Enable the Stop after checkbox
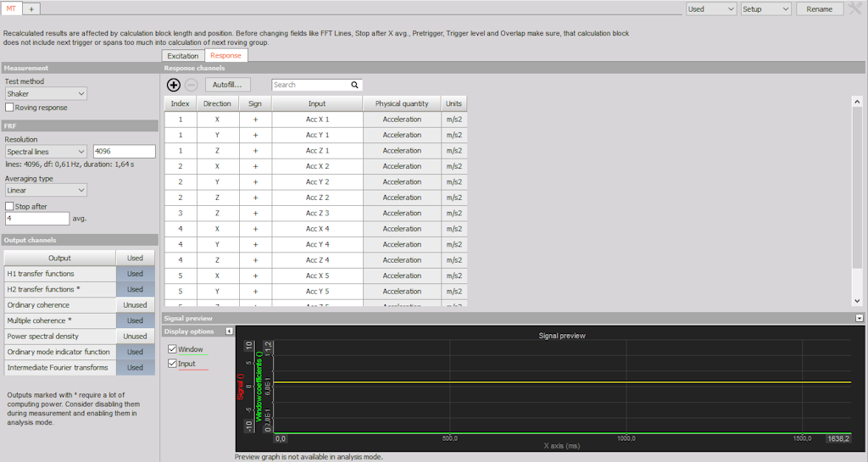Viewport: 868px width, 462px height. coord(9,206)
